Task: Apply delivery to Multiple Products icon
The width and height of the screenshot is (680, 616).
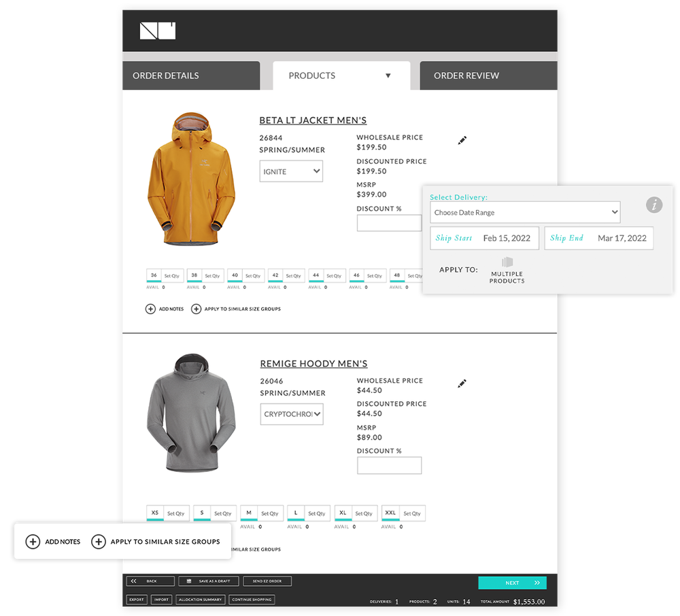Action: [507, 262]
